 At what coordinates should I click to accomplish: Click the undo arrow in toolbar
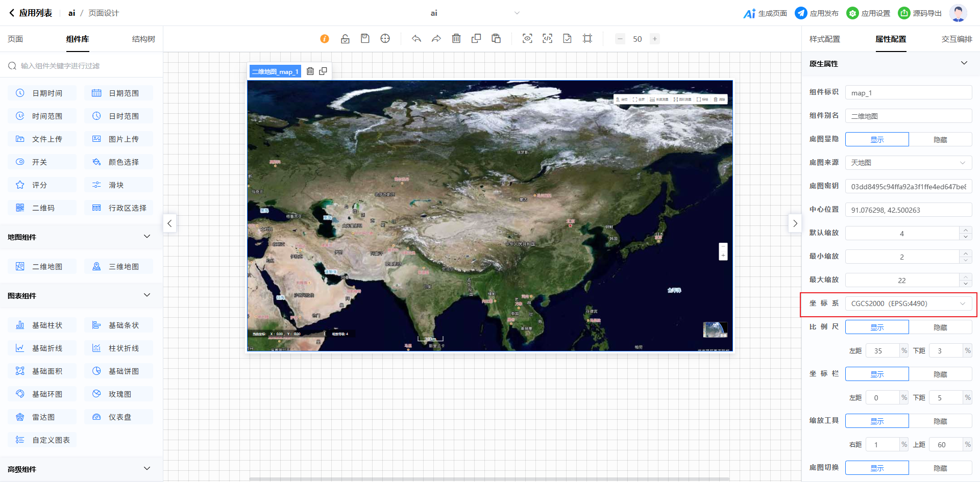point(416,39)
